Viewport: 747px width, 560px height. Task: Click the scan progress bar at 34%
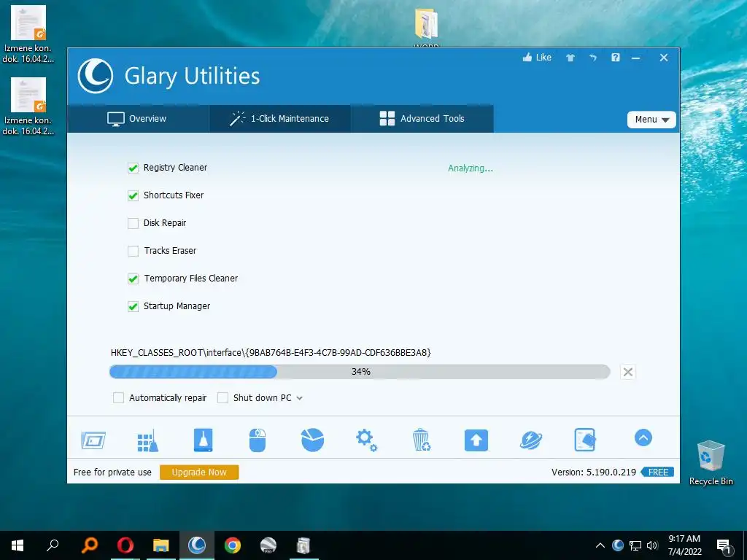tap(360, 372)
